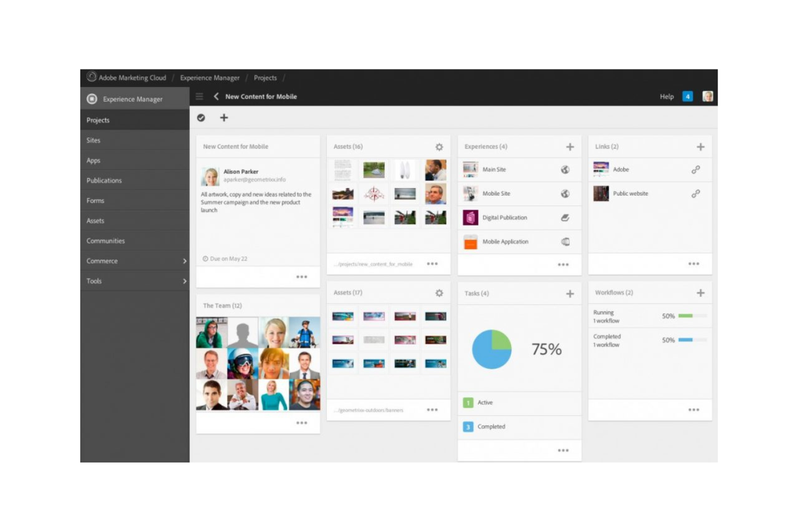798x532 pixels.
Task: Open ellipsis menu on Experiences tile
Action: tap(563, 265)
